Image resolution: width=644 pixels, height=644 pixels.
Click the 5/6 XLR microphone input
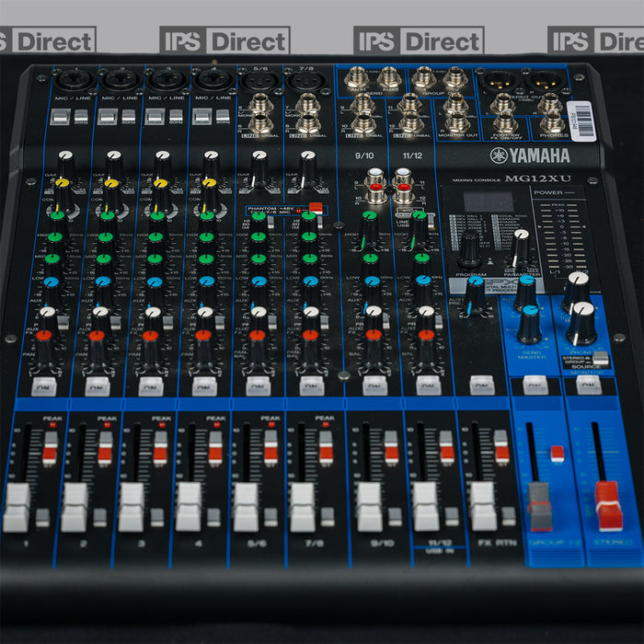(x=260, y=81)
